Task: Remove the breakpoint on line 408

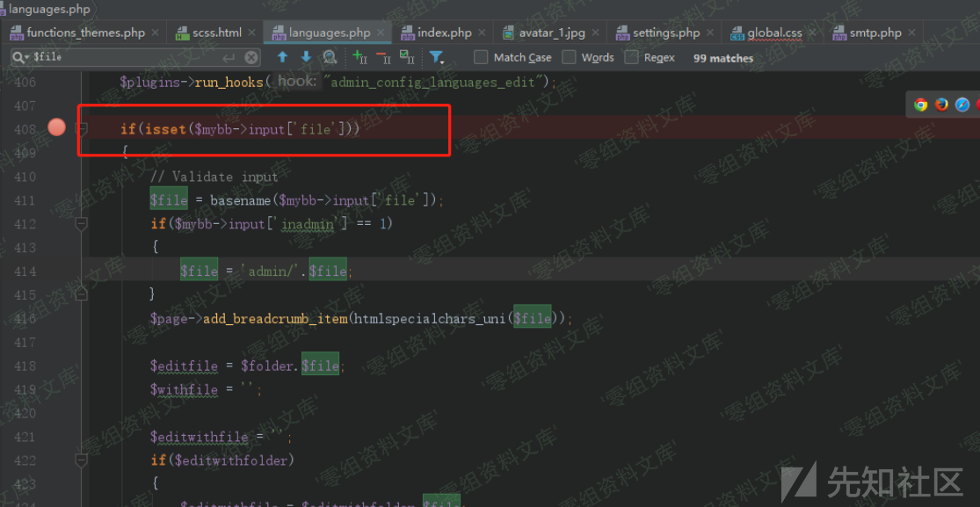Action: tap(56, 128)
